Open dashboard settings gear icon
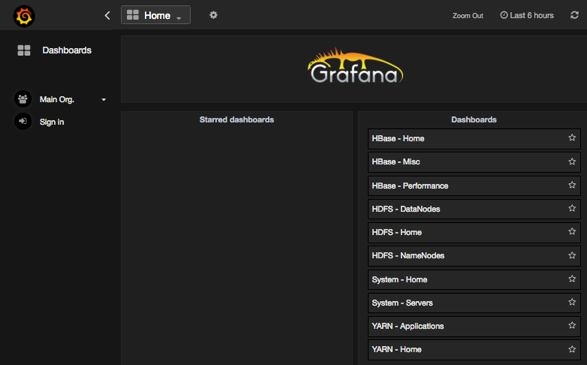This screenshot has height=365, width=587. pyautogui.click(x=213, y=15)
